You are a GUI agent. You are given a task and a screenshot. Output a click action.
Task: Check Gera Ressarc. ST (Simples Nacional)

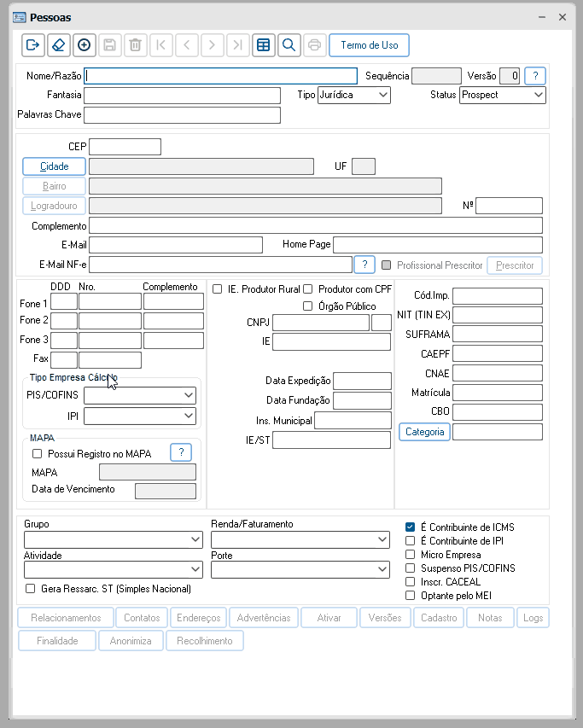[30, 589]
